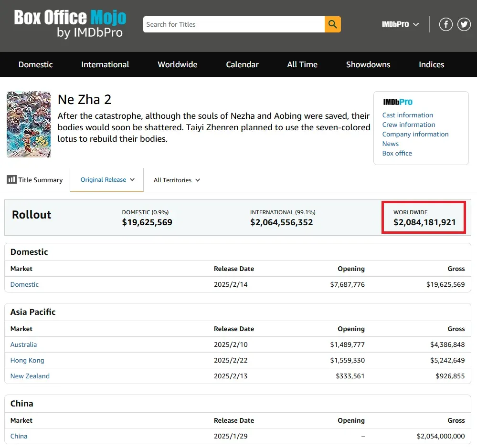Image resolution: width=477 pixels, height=448 pixels.
Task: Open the Company information link
Action: point(415,134)
